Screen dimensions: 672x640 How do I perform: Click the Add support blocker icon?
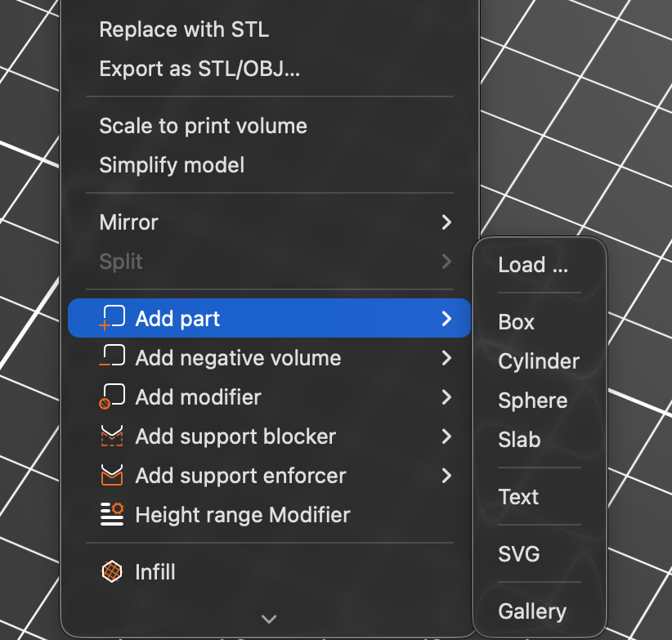112,436
